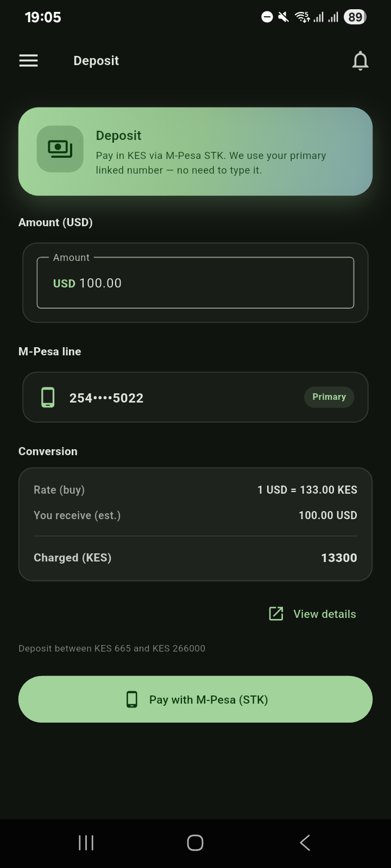Tap the phone icon beside M-Pesa number
Image resolution: width=391 pixels, height=868 pixels.
click(48, 398)
